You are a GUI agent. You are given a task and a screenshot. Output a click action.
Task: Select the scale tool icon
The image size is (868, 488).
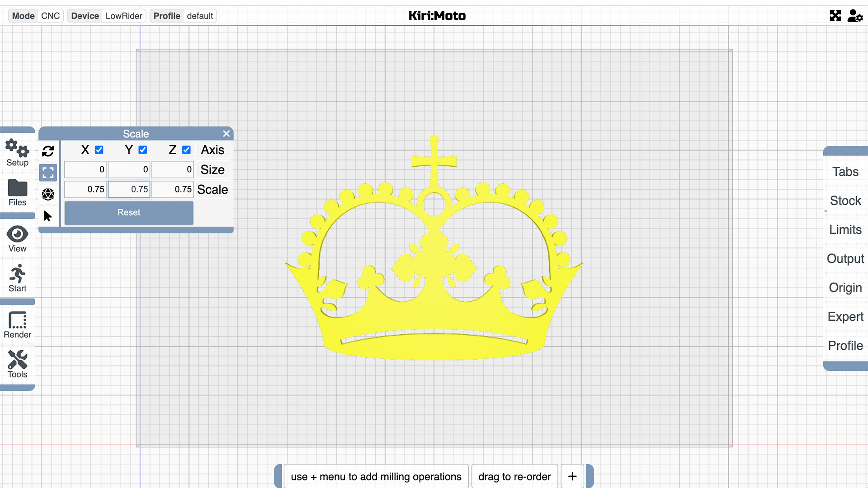(48, 173)
